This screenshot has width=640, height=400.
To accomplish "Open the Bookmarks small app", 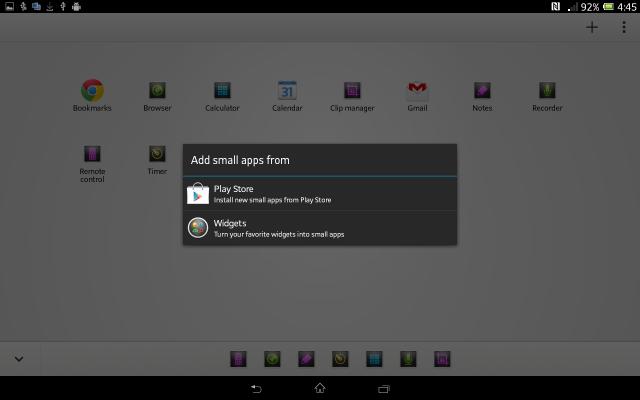I will (92, 96).
